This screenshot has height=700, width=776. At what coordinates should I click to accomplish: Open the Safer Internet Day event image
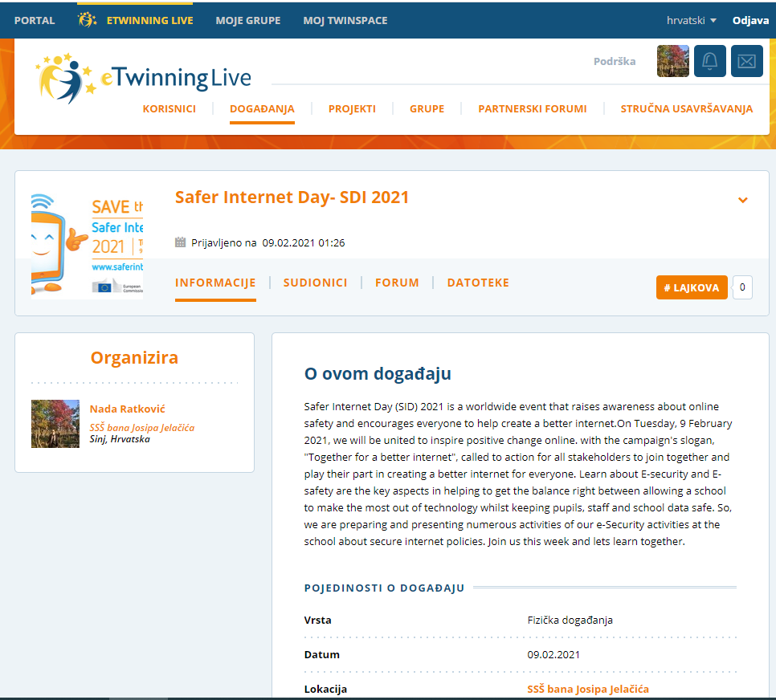coord(87,245)
